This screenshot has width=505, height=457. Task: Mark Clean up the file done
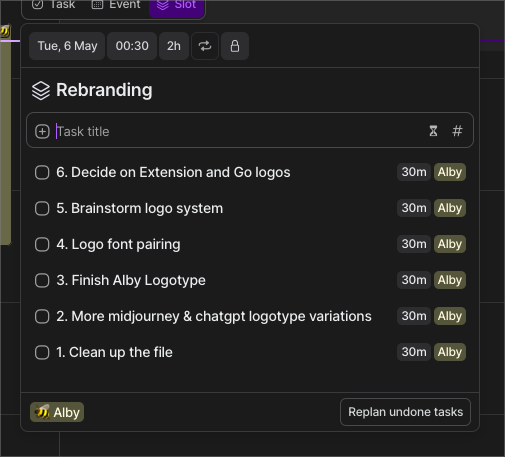42,353
